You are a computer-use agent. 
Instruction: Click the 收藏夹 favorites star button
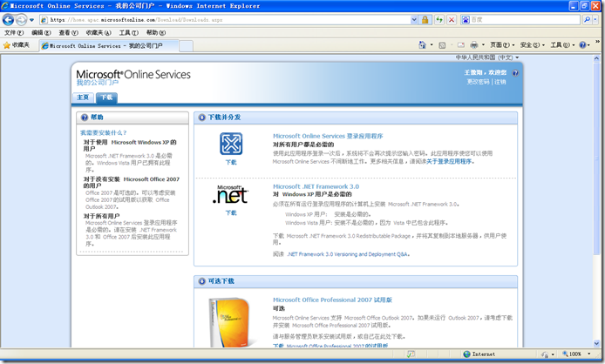coord(17,45)
